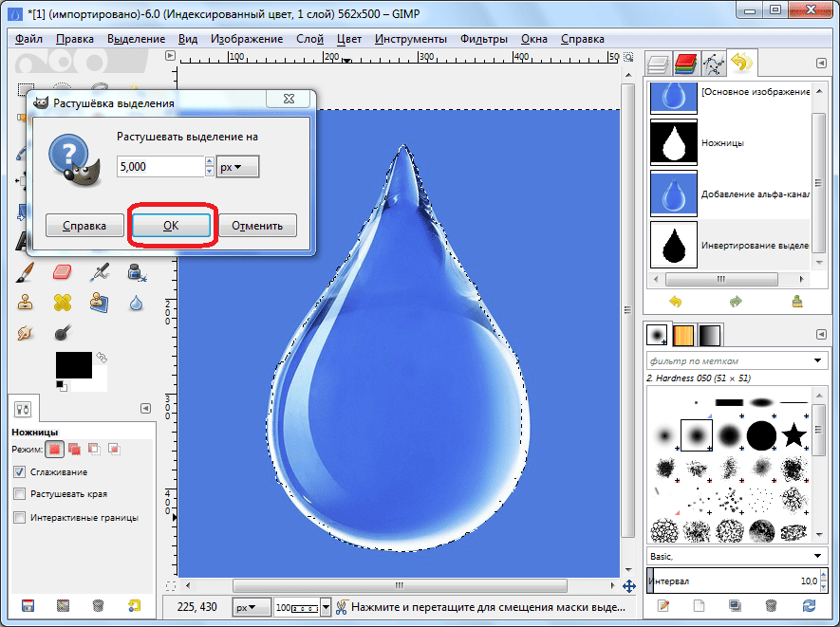The image size is (840, 627).
Task: Click the Отменить button
Action: [257, 226]
